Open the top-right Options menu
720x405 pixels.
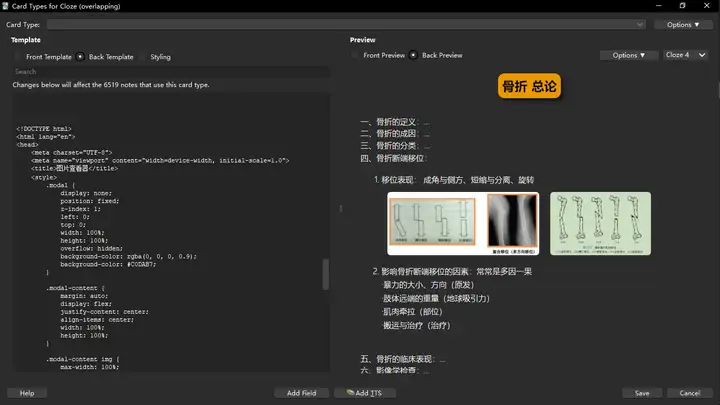click(683, 24)
